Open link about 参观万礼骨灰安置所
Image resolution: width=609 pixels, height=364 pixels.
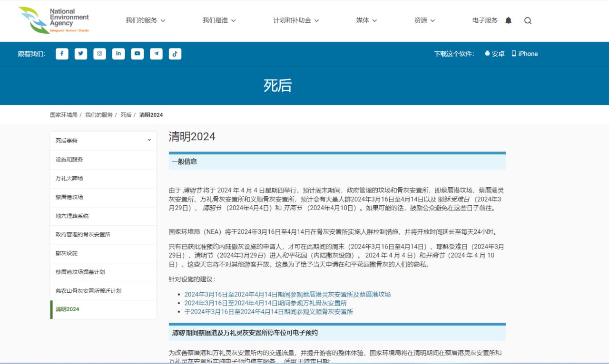[265, 303]
